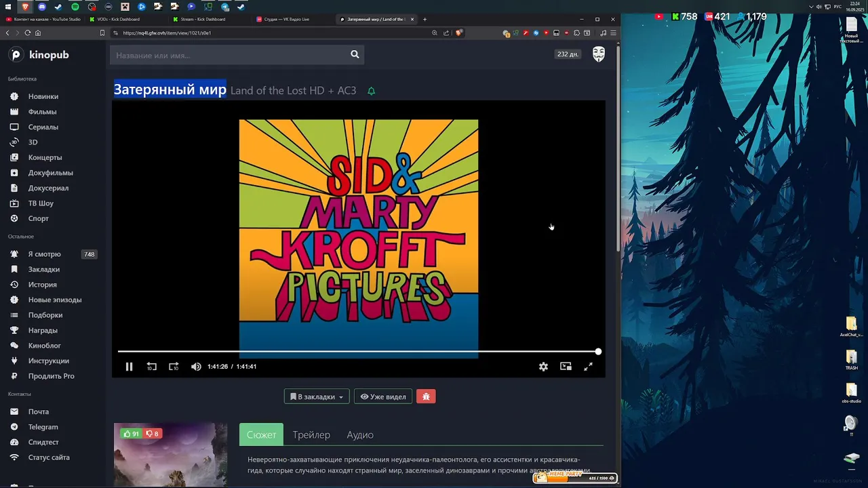Viewport: 868px width, 488px height.
Task: Click the 748 watching counter badge
Action: point(89,254)
